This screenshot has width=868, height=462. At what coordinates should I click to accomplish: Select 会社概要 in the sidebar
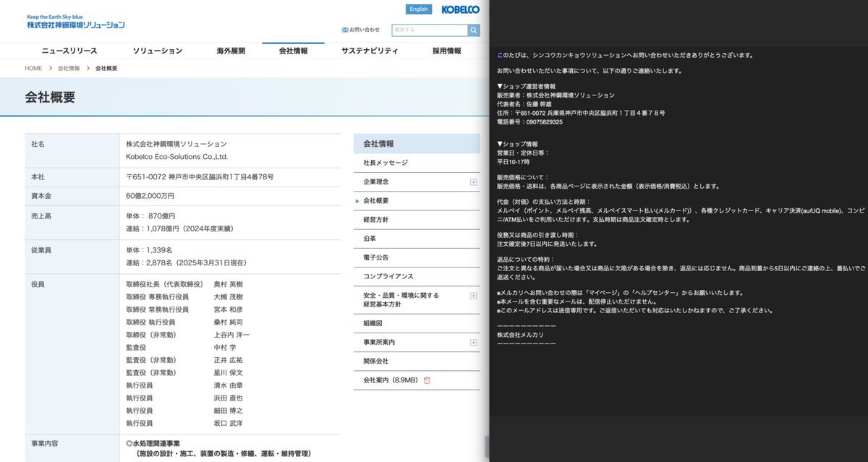[x=376, y=201]
